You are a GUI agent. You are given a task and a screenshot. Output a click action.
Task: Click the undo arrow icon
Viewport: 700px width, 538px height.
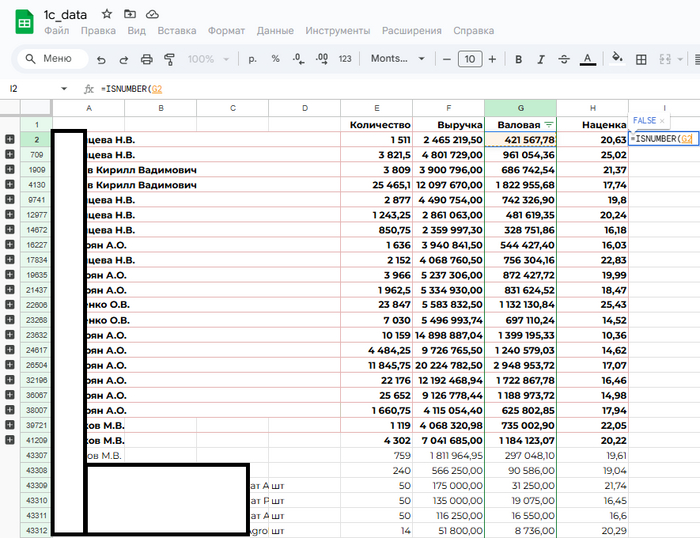tap(99, 59)
